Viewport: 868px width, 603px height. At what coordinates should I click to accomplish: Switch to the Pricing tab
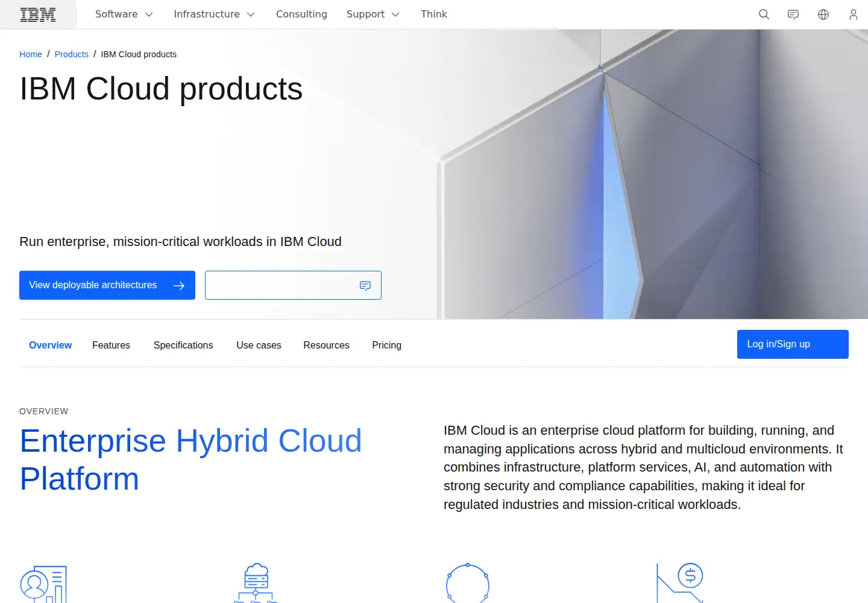(386, 345)
